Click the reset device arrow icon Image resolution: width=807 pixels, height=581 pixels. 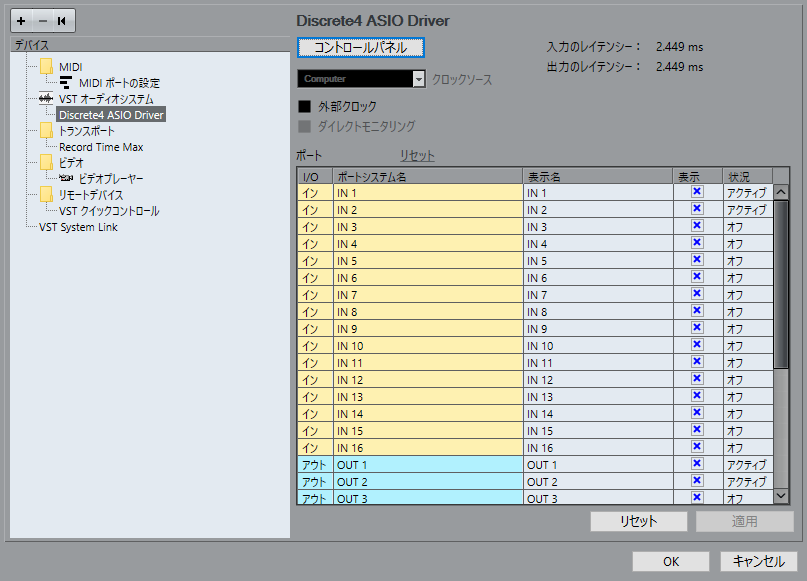tap(61, 21)
